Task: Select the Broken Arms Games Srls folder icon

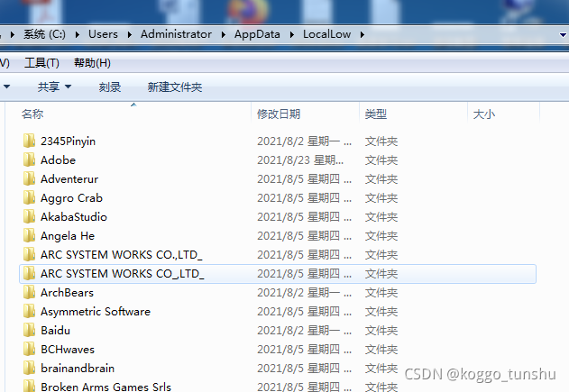Action: [29, 386]
